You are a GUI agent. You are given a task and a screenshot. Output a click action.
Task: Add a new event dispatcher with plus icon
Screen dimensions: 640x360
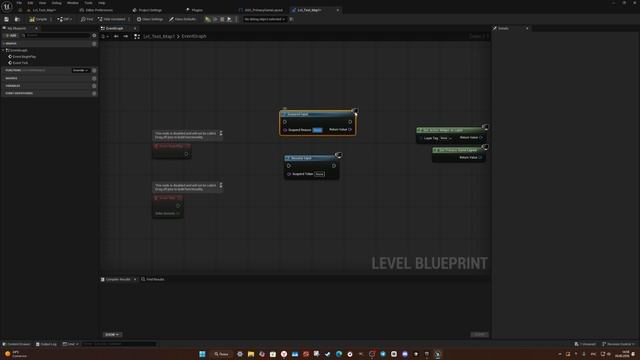click(x=94, y=93)
